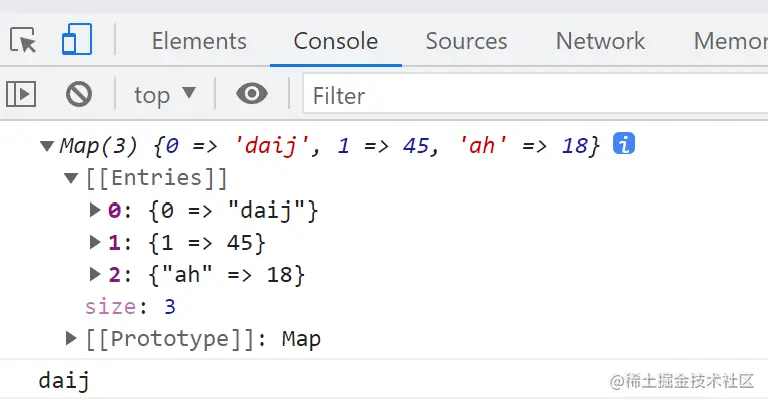Viewport: 768px width, 404px height.
Task: Click the daij output line
Action: (64, 380)
